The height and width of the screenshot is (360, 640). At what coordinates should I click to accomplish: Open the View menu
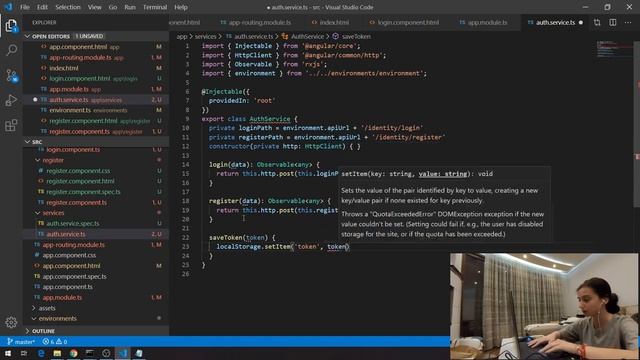coord(95,7)
